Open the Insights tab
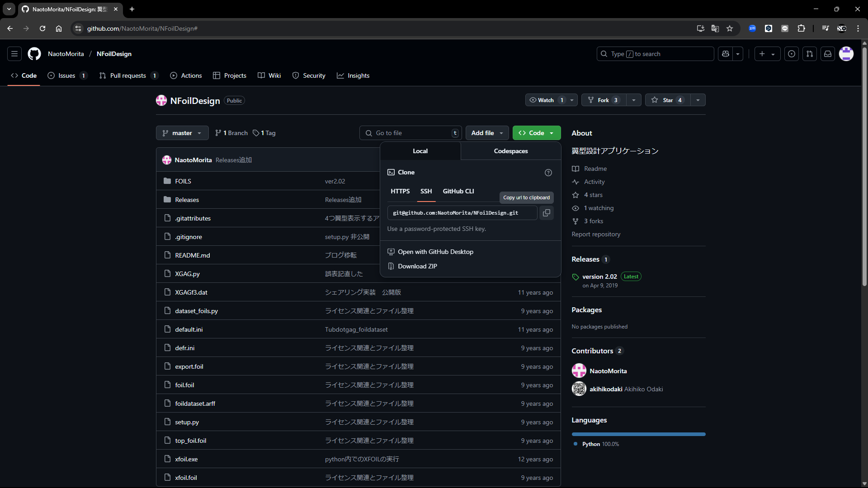The width and height of the screenshot is (868, 488). [x=353, y=75]
